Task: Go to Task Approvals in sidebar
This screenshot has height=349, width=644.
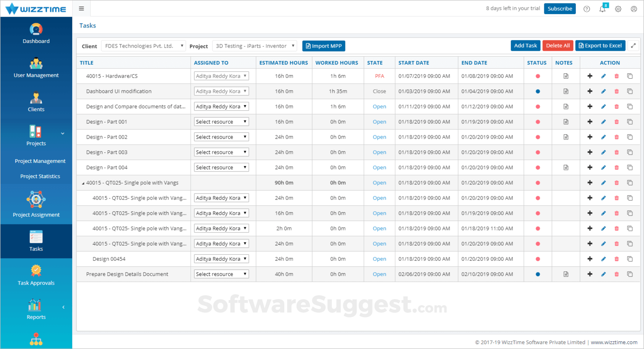Action: point(36,276)
